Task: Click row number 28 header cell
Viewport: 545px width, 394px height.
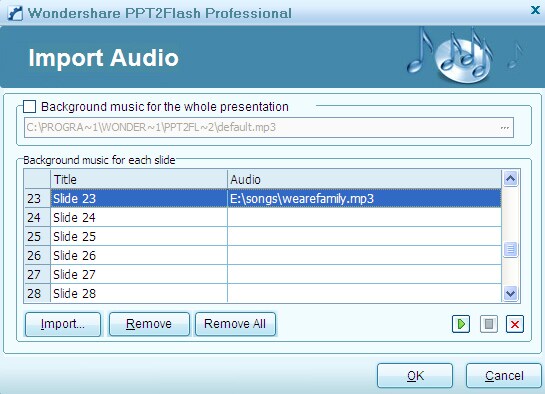Action: 37,294
